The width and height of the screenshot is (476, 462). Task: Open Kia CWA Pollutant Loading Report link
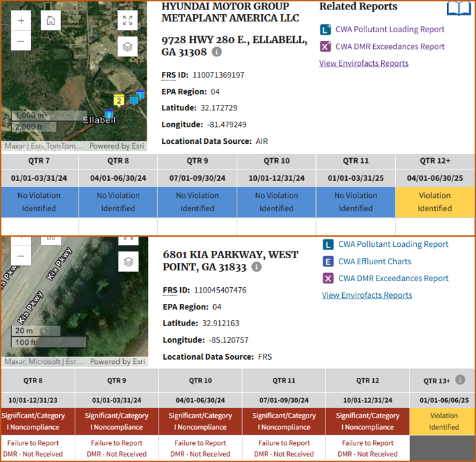coord(393,244)
